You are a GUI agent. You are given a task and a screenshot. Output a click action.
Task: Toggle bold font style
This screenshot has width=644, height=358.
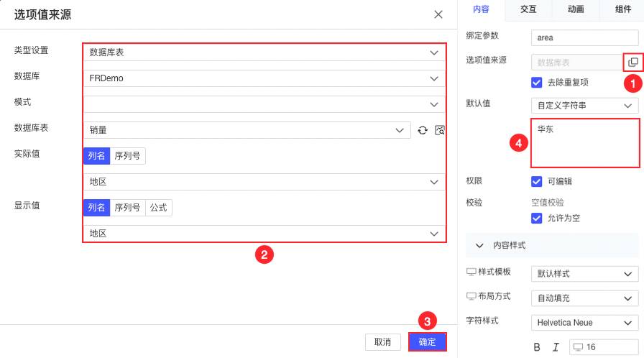point(537,347)
